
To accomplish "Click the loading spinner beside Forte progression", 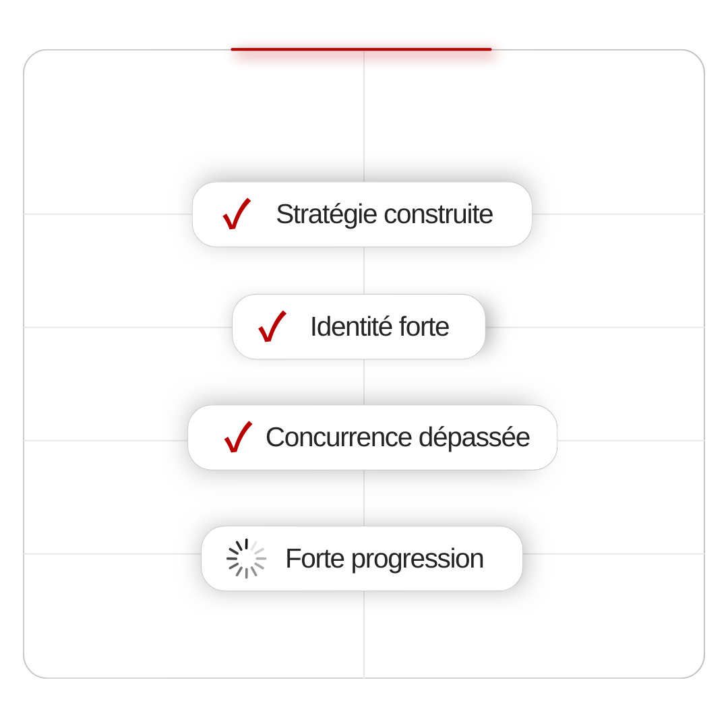I will coord(246,559).
